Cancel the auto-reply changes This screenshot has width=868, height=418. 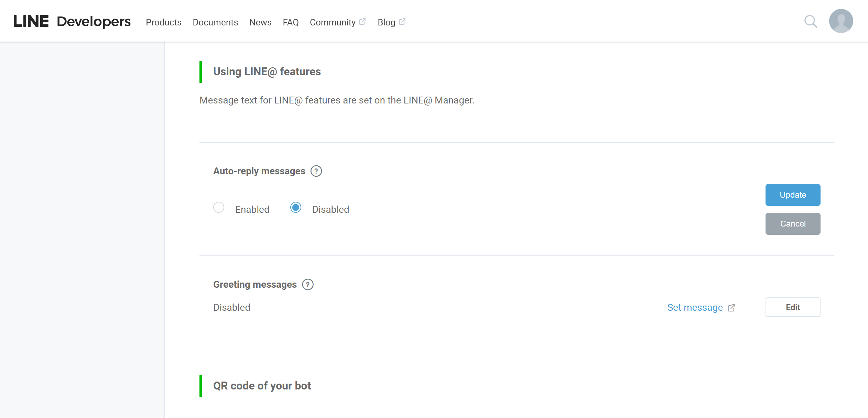coord(793,223)
